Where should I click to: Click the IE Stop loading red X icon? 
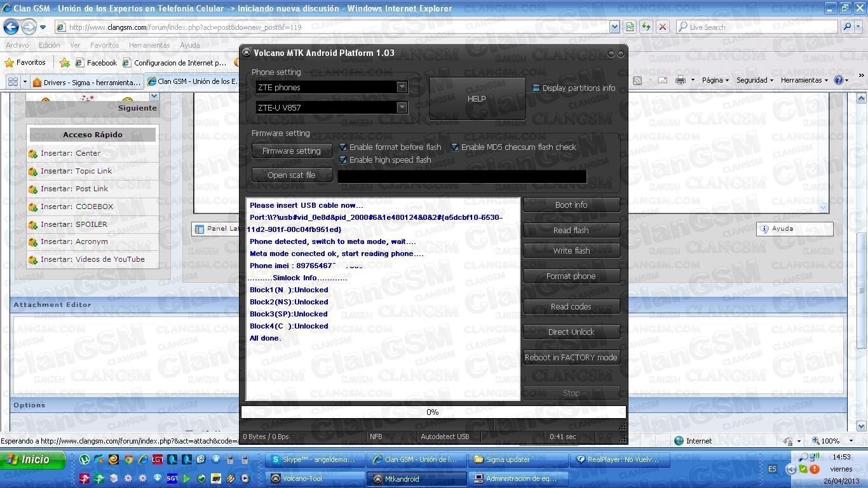[662, 27]
